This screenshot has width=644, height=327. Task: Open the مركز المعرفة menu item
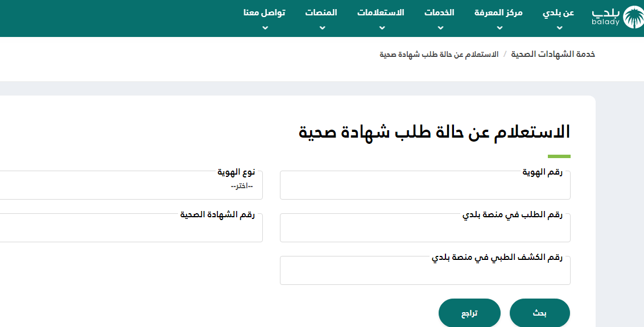click(498, 13)
